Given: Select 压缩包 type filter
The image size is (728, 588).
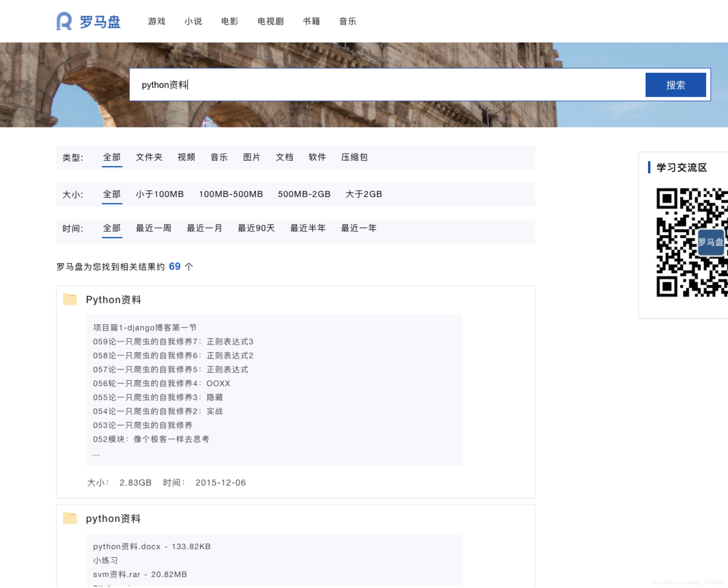Looking at the screenshot, I should pyautogui.click(x=354, y=157).
